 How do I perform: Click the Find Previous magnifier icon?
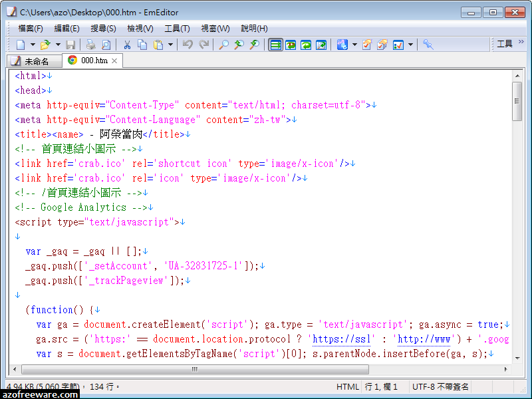(x=254, y=45)
